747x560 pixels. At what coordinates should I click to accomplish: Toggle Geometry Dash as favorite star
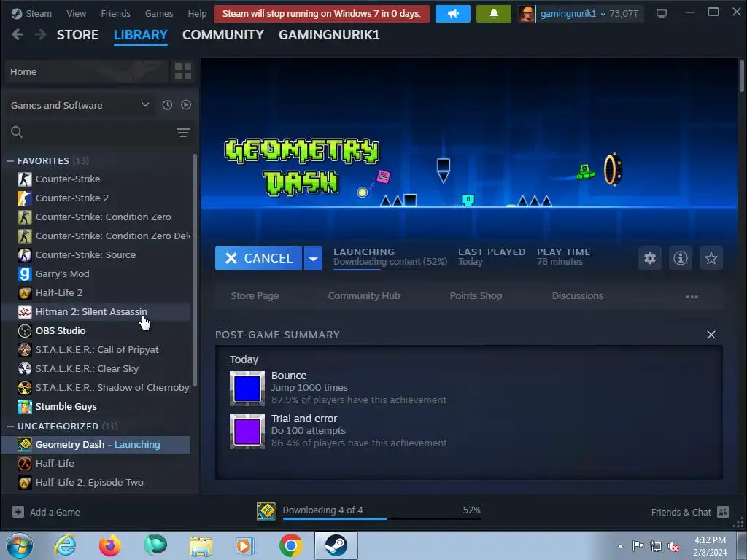coord(711,258)
